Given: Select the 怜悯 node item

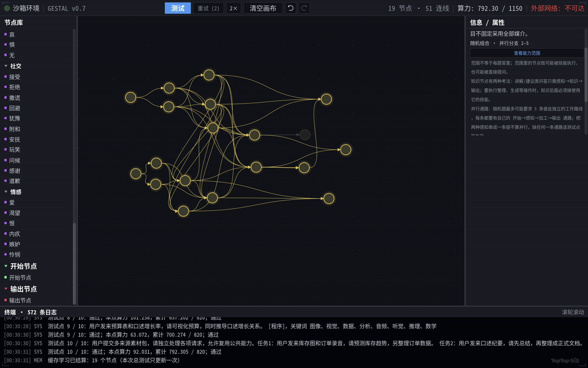Looking at the screenshot, I should [x=12, y=255].
